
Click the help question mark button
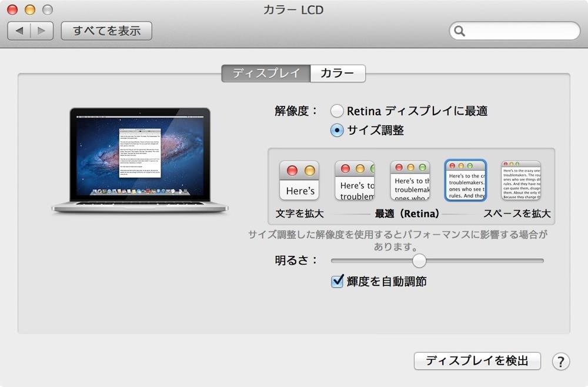point(560,362)
